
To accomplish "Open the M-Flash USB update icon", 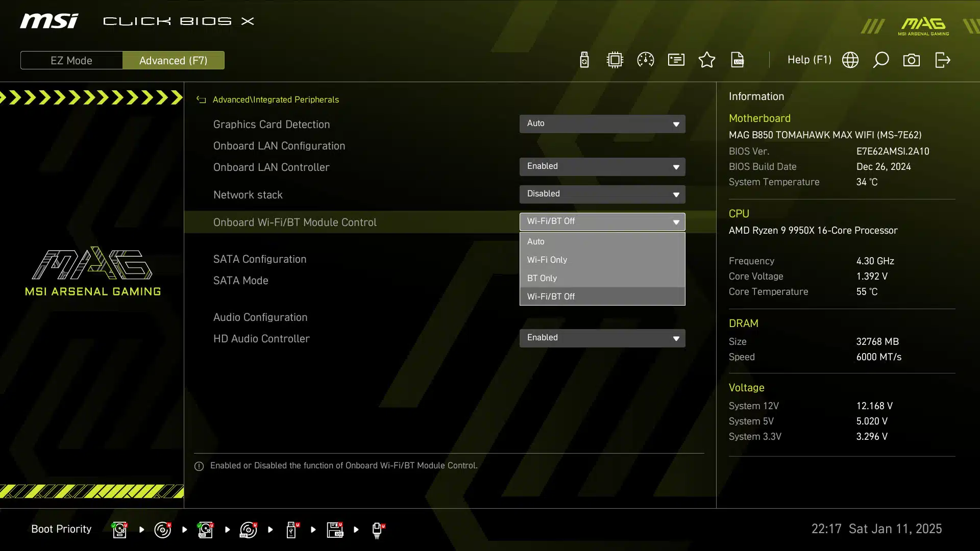I will tap(584, 60).
